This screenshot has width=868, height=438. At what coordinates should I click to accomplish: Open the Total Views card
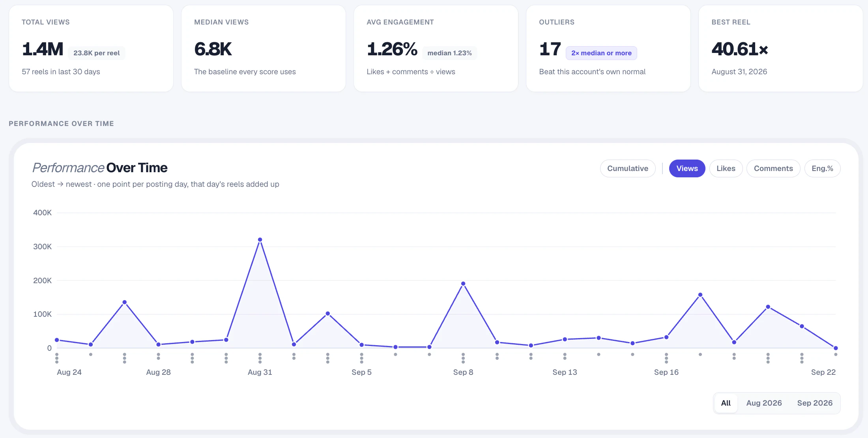(91, 49)
